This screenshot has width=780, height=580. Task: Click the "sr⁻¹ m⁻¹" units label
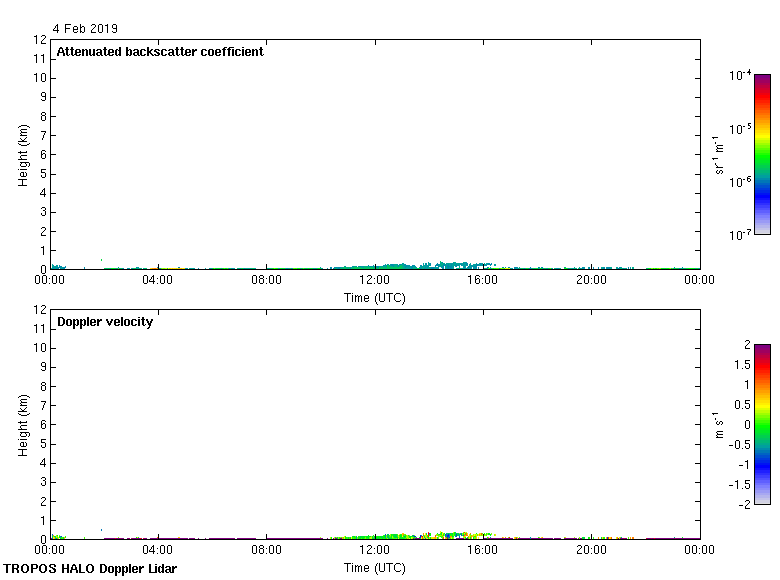point(719,154)
